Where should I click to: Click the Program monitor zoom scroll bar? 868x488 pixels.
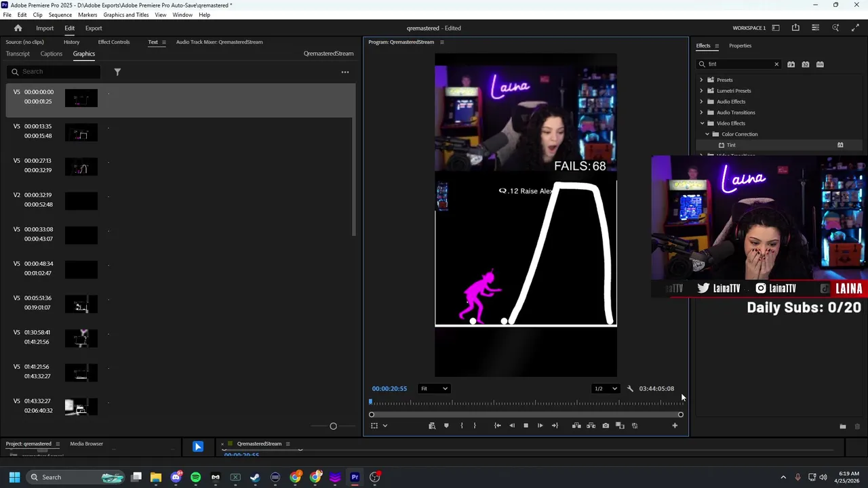[526, 415]
